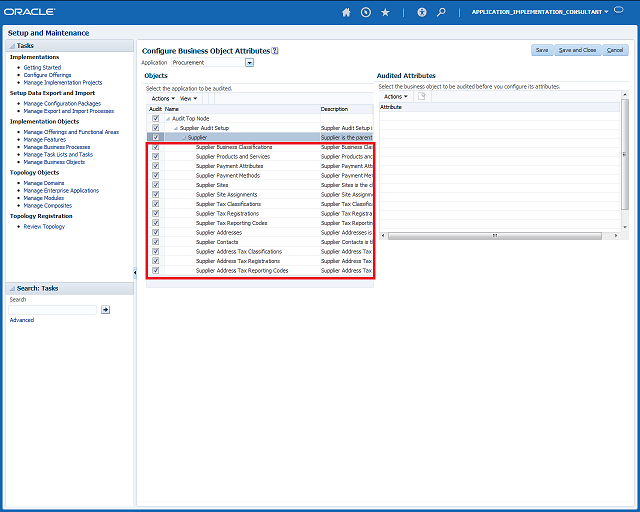The image size is (640, 512).
Task: Open the Application dropdown list
Action: coord(249,62)
